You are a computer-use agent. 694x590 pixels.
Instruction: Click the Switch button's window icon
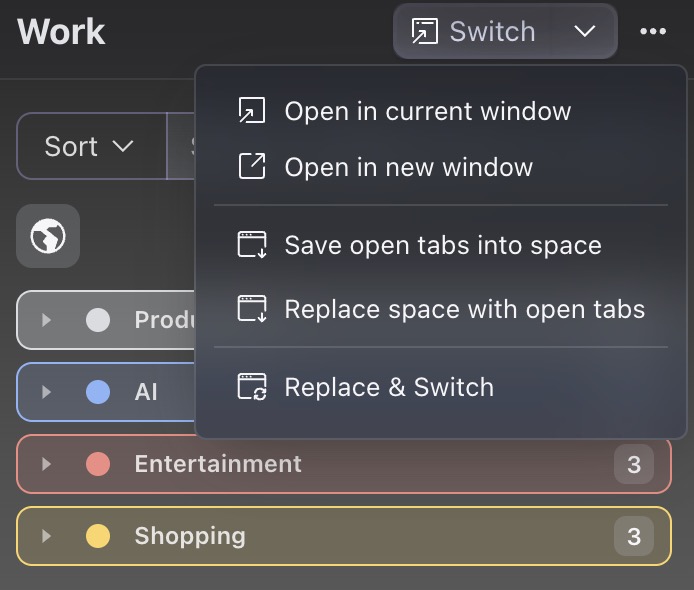(425, 32)
